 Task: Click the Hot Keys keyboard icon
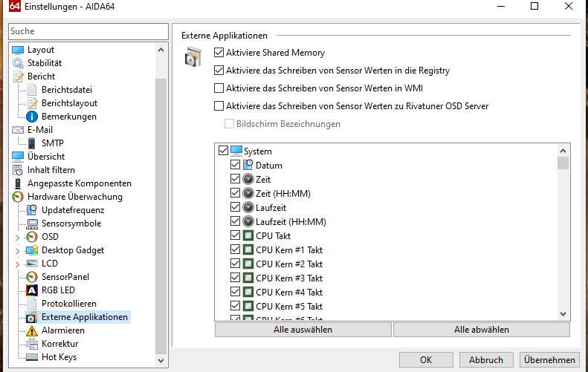tap(32, 357)
